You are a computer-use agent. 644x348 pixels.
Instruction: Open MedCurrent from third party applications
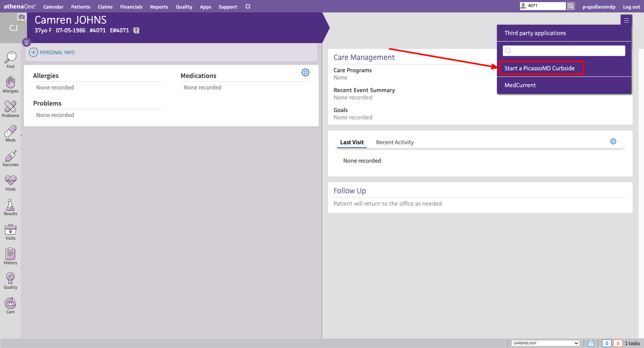pos(520,85)
